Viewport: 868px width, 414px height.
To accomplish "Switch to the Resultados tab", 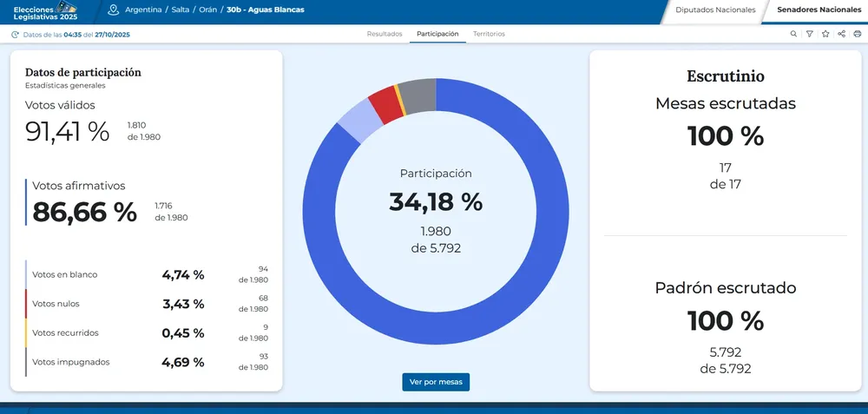I will coord(385,34).
